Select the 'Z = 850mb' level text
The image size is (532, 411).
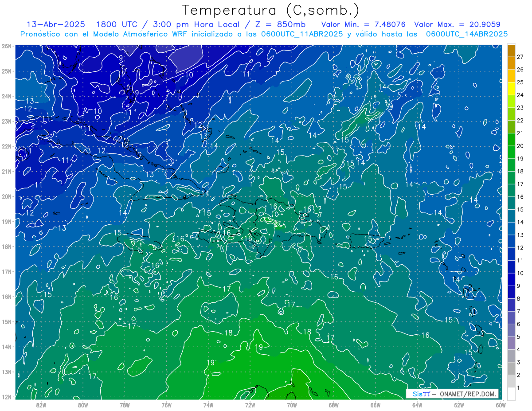[280, 24]
